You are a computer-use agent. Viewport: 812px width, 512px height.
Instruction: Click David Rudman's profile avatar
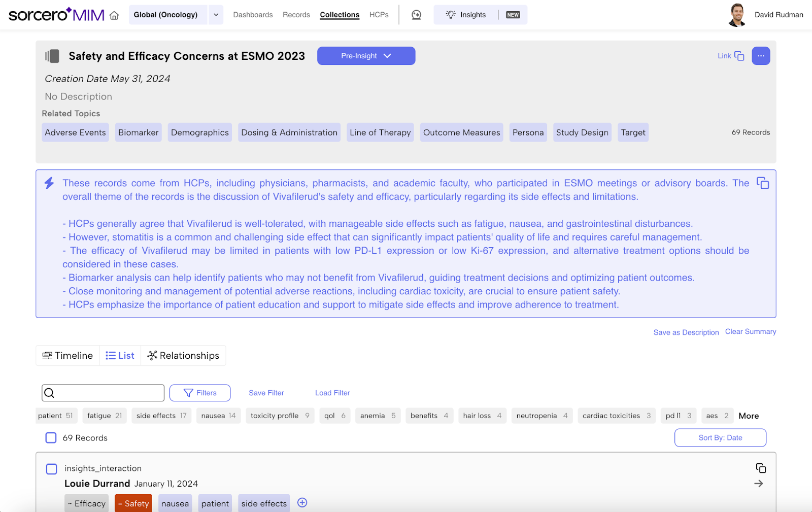click(x=737, y=15)
